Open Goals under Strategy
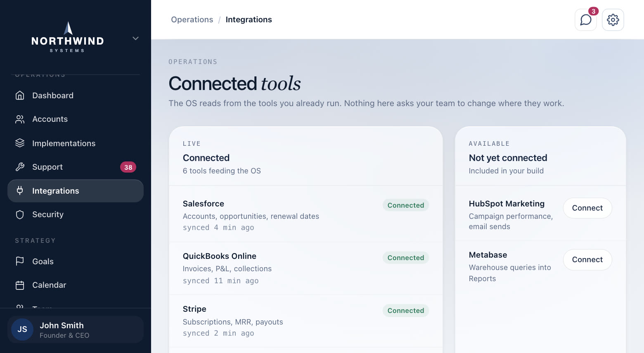Screen dimensions: 644x353 [76, 261]
